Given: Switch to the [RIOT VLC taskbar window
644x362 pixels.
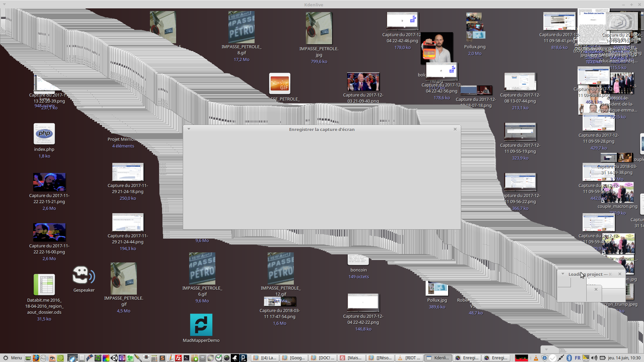Looking at the screenshot, I should pyautogui.click(x=409, y=358).
